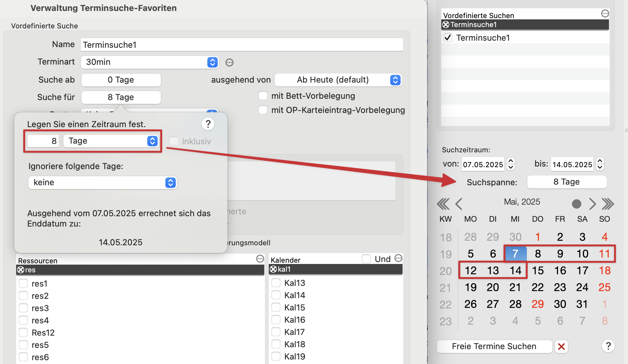Open the Ressourcen list ellipsis menu
This screenshot has height=364, width=628.
click(x=260, y=259)
